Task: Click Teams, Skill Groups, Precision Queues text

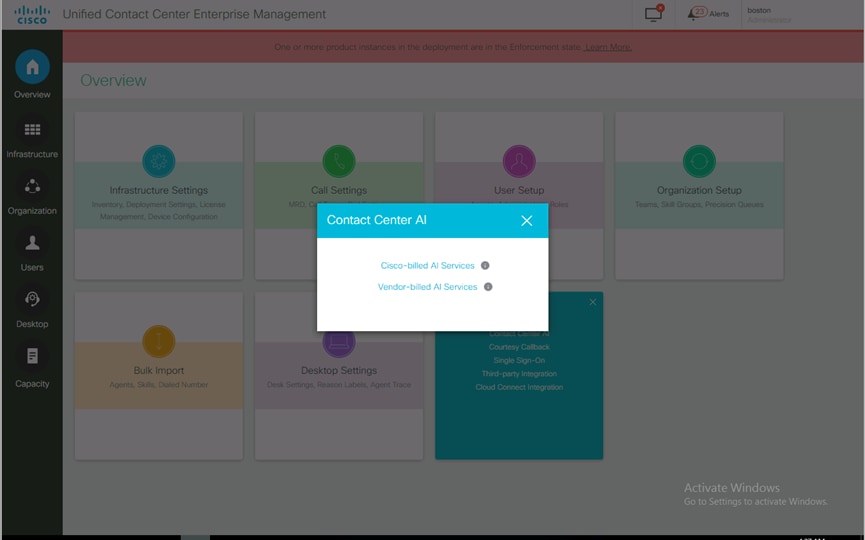Action: point(699,205)
